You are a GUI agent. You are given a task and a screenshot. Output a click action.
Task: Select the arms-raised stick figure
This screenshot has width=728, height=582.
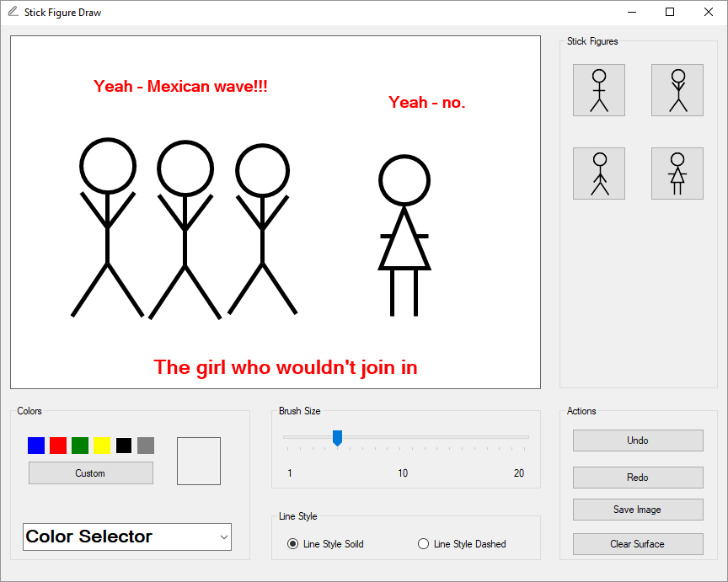coord(677,90)
